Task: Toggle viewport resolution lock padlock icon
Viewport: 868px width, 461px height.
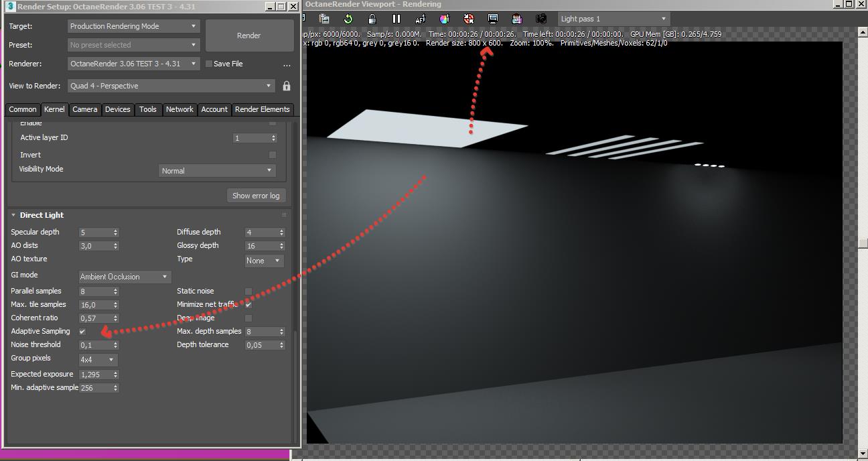Action: point(372,19)
